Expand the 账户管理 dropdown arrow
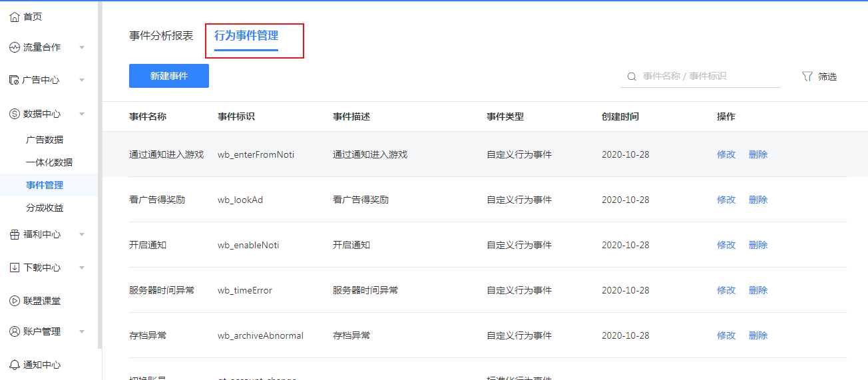868x380 pixels. click(82, 331)
